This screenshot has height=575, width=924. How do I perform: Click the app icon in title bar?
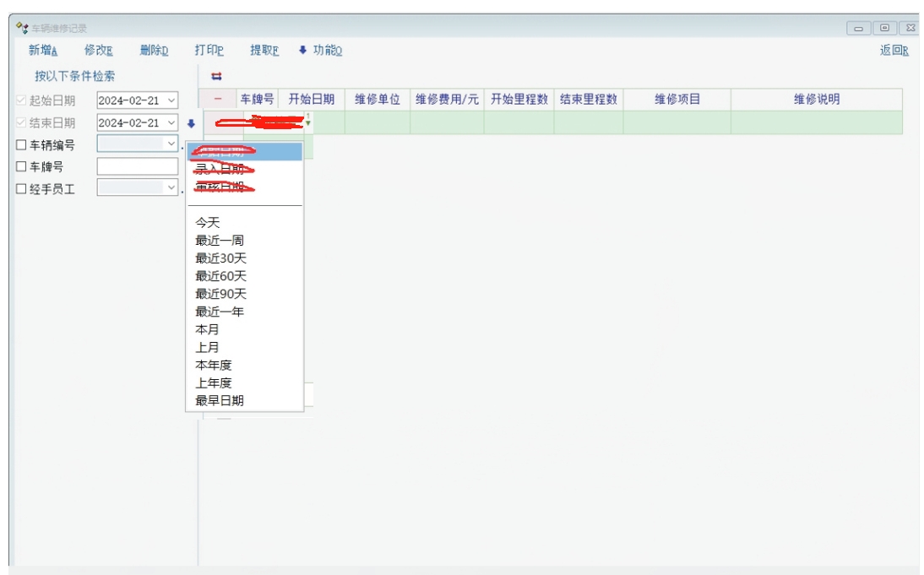point(22,29)
